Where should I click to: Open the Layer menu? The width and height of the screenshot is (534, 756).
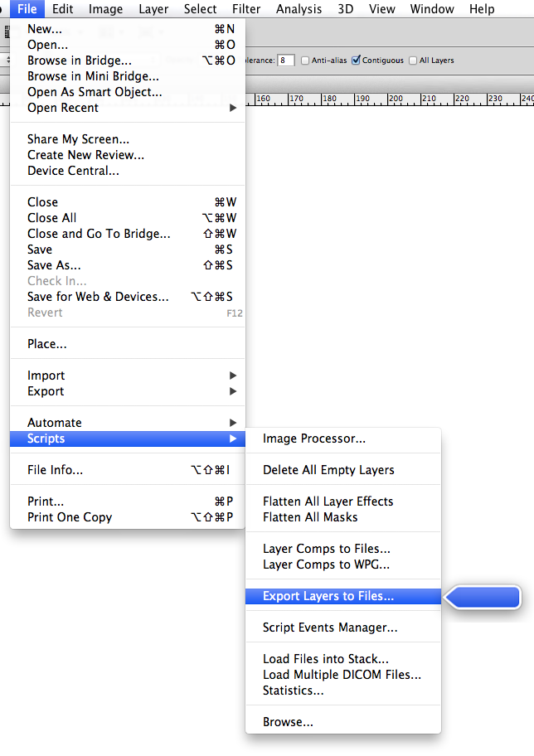click(153, 8)
